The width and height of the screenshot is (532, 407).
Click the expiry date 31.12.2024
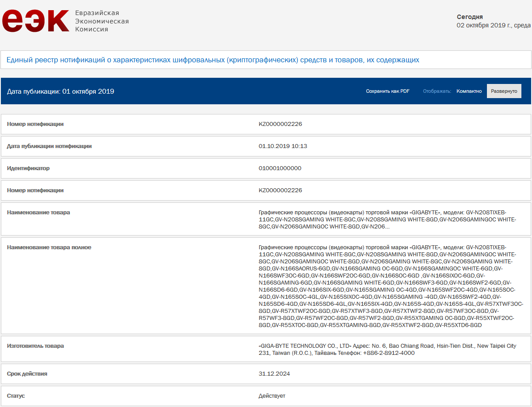click(274, 374)
